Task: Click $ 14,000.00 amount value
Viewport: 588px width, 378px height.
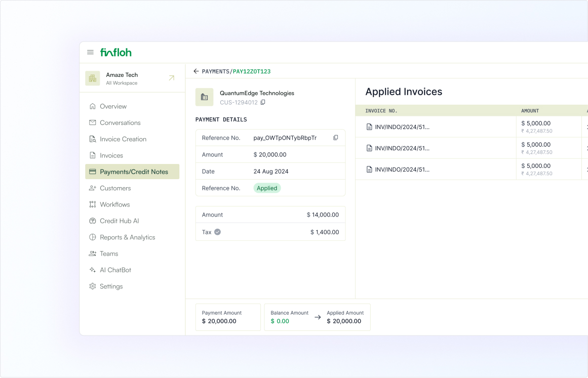Action: coord(323,215)
